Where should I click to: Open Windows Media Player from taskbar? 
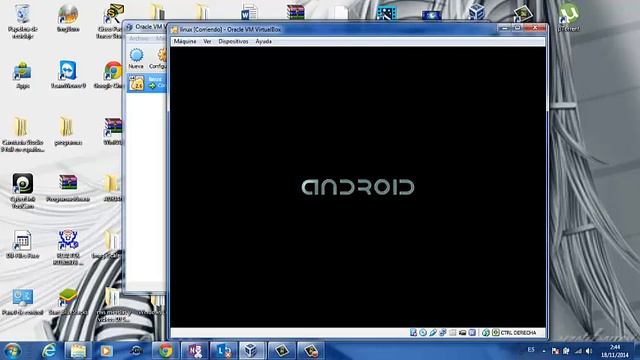[107, 351]
